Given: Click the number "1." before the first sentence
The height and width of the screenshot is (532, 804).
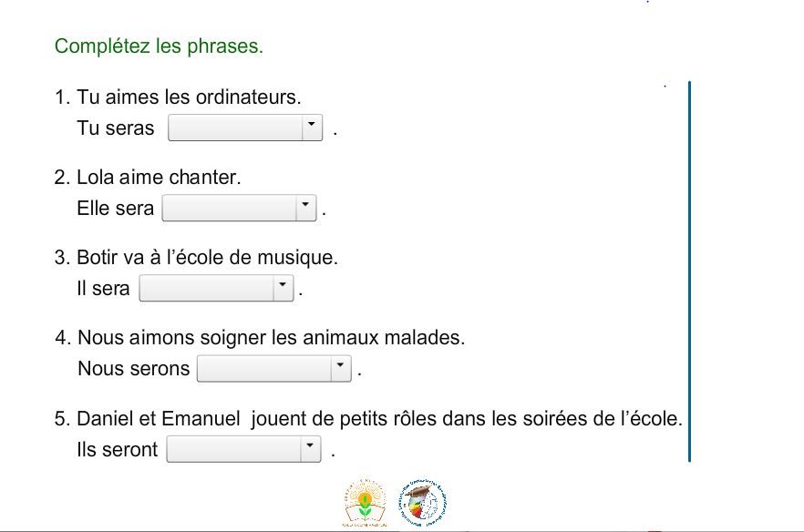Looking at the screenshot, I should (62, 97).
